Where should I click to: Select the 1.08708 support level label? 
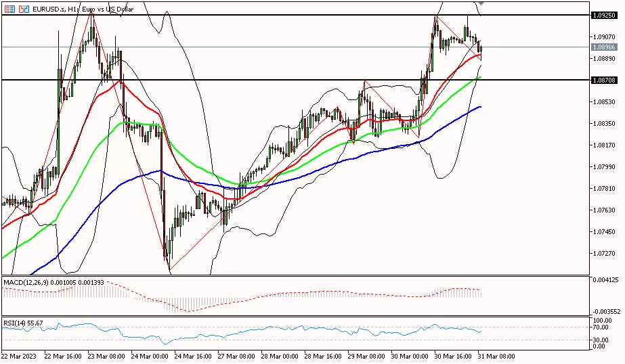click(x=604, y=80)
